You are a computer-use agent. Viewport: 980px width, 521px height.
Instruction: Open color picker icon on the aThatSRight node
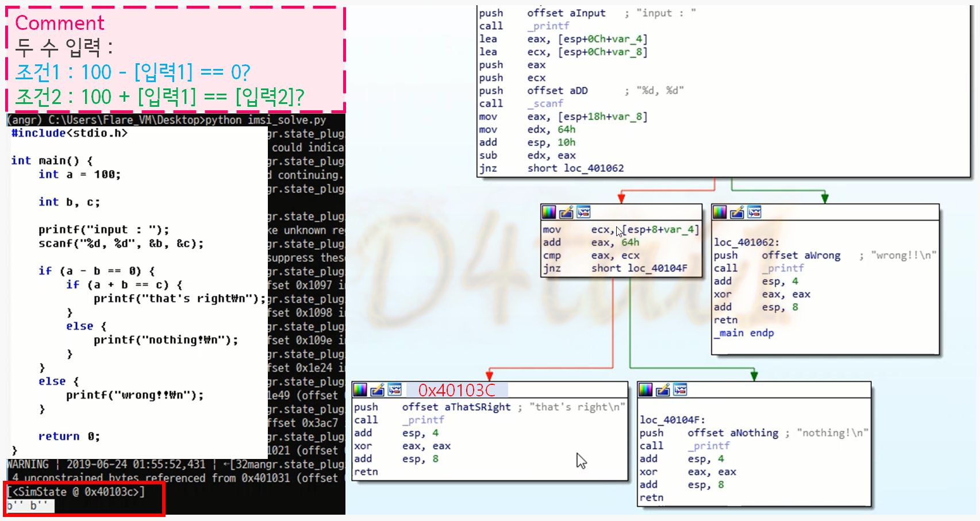tap(360, 390)
